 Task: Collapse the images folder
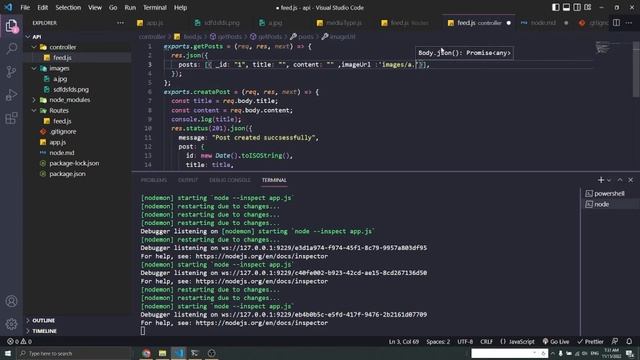tap(77, 68)
